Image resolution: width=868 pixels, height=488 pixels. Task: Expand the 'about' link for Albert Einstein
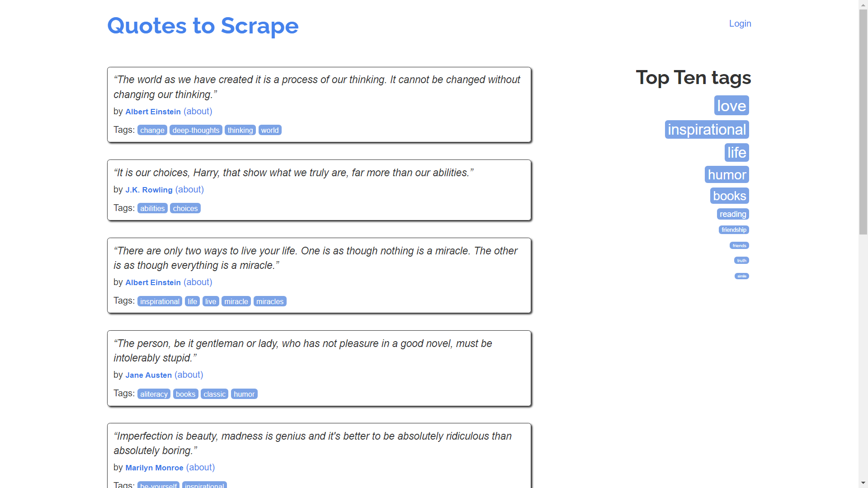click(x=197, y=111)
